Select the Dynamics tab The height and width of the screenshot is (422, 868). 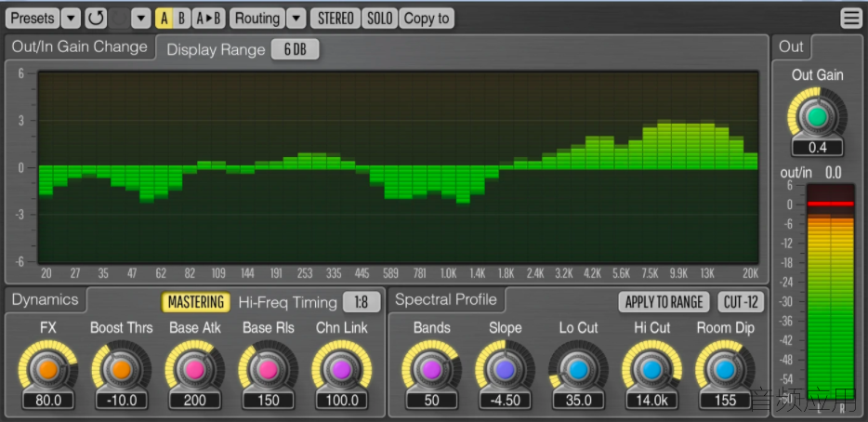(45, 299)
